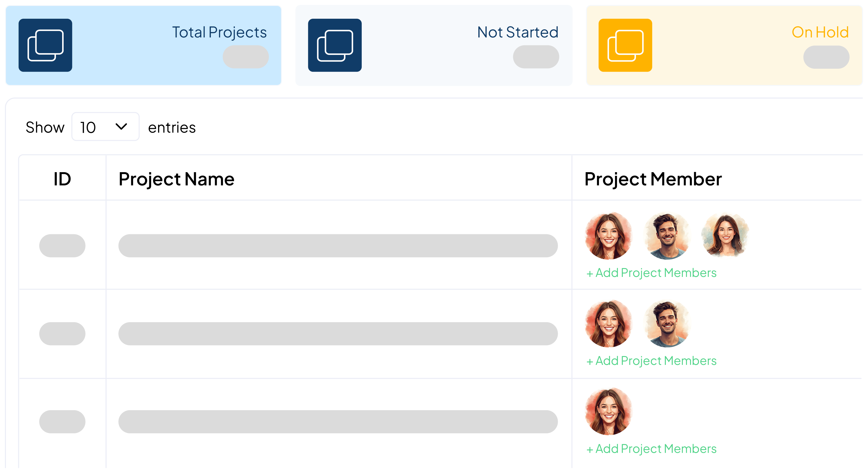Sort by the Project Name column header
The image size is (868, 473).
coord(176,179)
